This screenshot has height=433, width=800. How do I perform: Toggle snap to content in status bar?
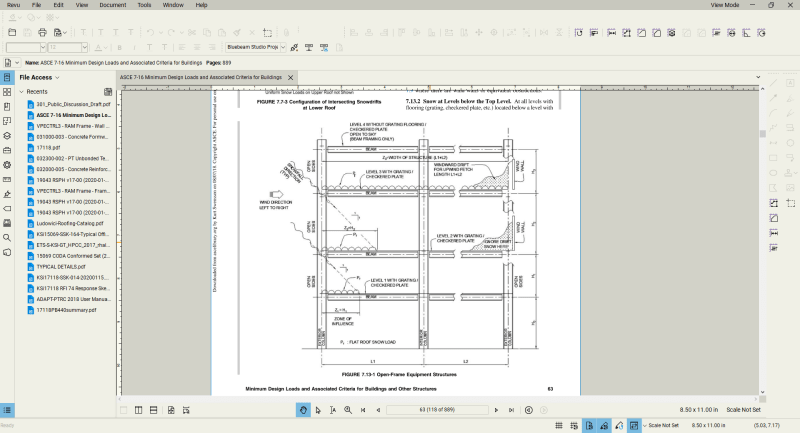(x=589, y=425)
